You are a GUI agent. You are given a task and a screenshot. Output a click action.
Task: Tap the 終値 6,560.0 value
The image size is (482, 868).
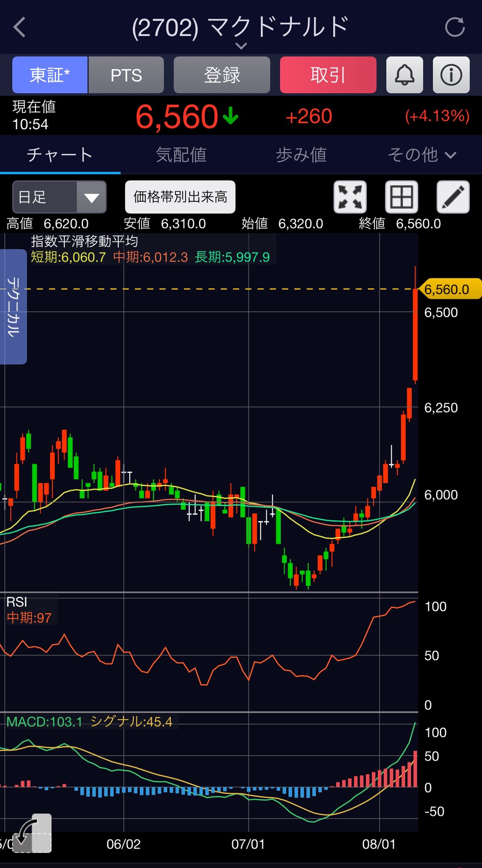400,223
